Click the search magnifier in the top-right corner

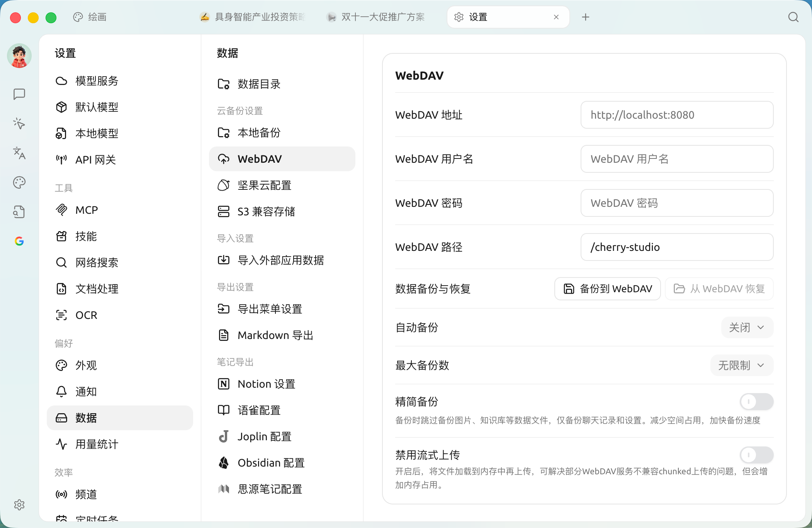(793, 17)
